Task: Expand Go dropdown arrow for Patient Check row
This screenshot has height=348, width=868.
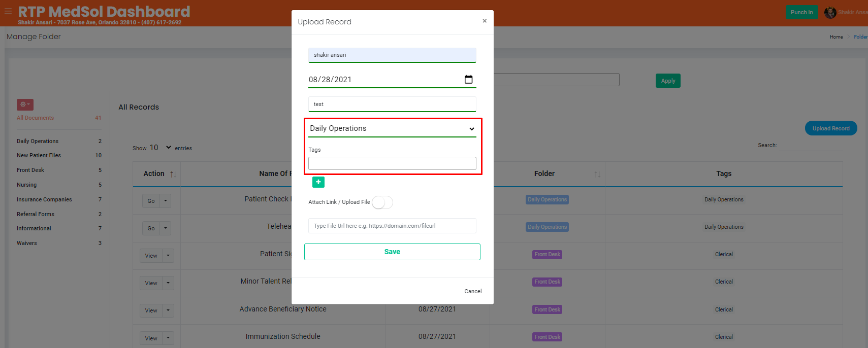Action: tap(166, 201)
